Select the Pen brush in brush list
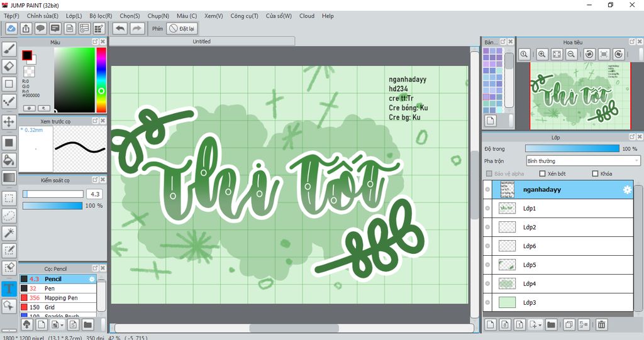 [58, 288]
